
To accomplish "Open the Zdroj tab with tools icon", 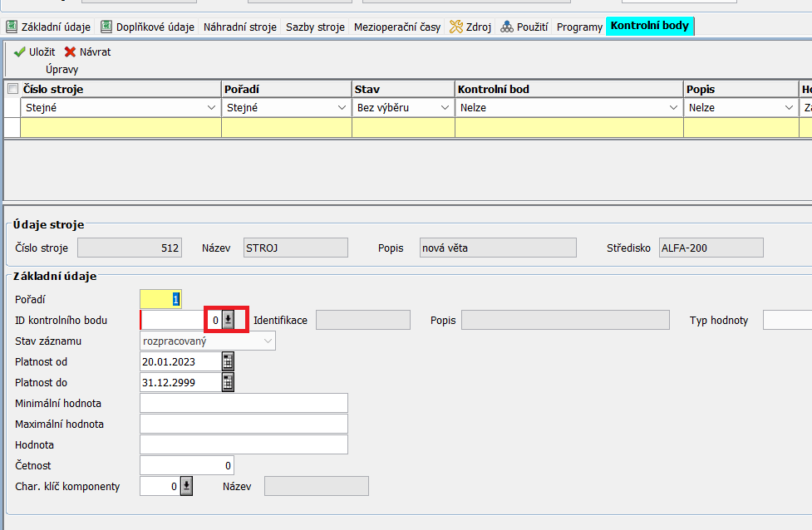I will coord(470,27).
